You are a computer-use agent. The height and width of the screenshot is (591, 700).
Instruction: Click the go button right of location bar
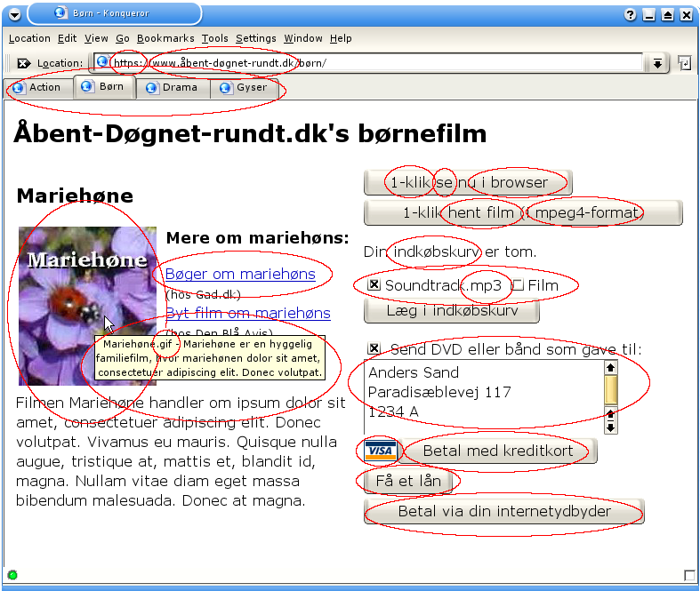tap(684, 63)
